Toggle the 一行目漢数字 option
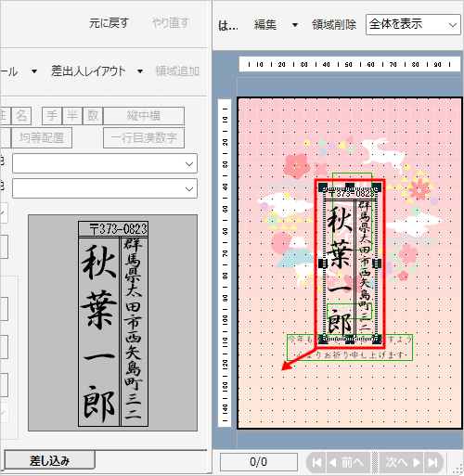Viewport: 464px width, 476px height. tap(144, 137)
